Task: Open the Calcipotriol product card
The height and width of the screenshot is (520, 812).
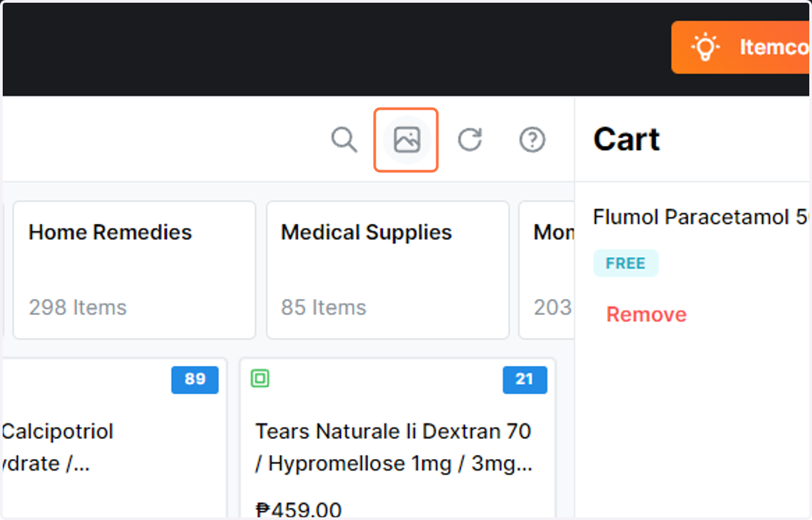Action: tap(114, 439)
